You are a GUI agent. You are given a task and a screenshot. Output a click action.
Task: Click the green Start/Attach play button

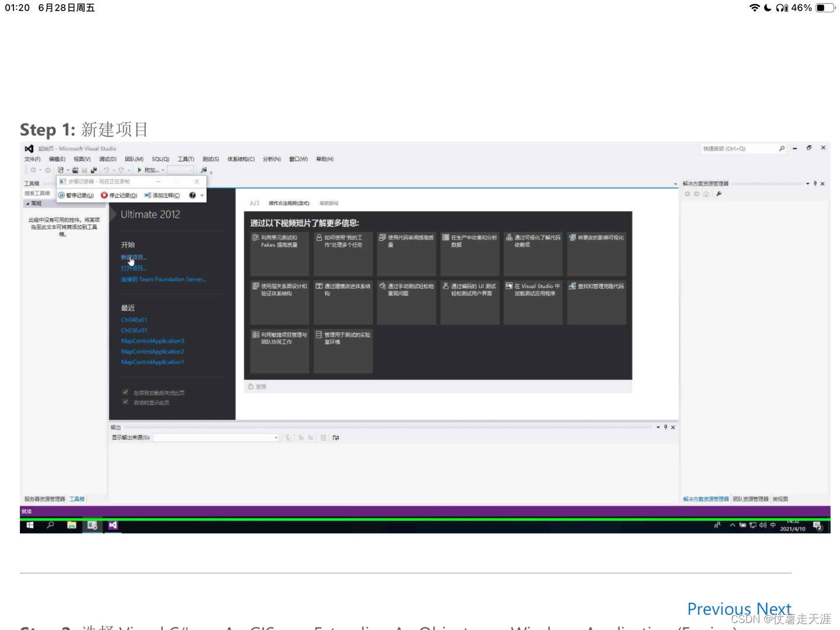point(139,170)
